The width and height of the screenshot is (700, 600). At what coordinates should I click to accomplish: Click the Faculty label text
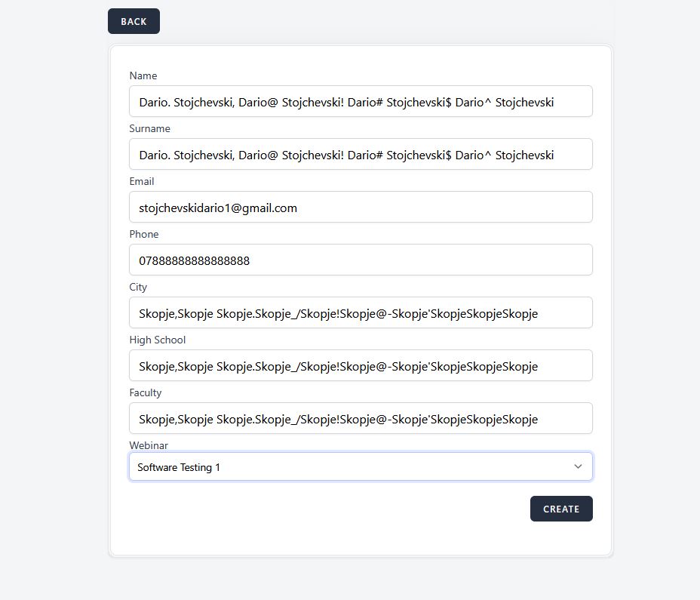[146, 392]
